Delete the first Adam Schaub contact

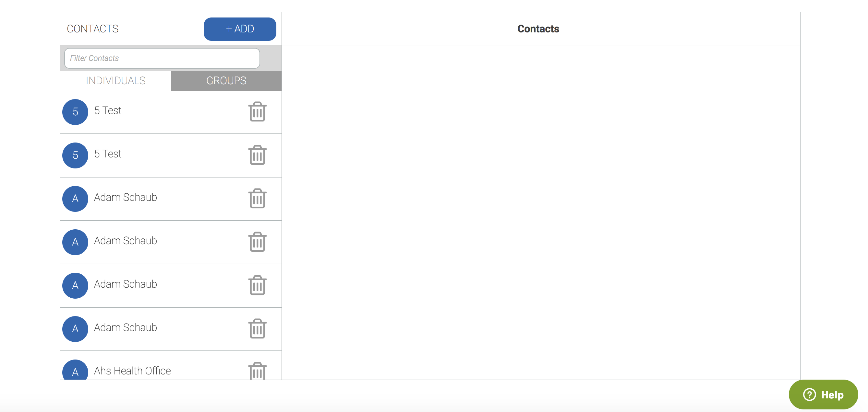[258, 198]
